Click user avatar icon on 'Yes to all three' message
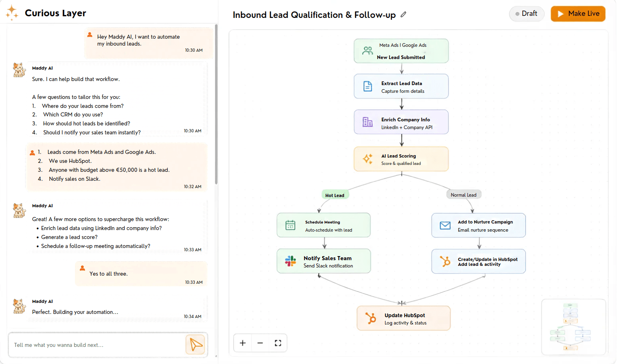The width and height of the screenshot is (620, 364). pyautogui.click(x=82, y=268)
